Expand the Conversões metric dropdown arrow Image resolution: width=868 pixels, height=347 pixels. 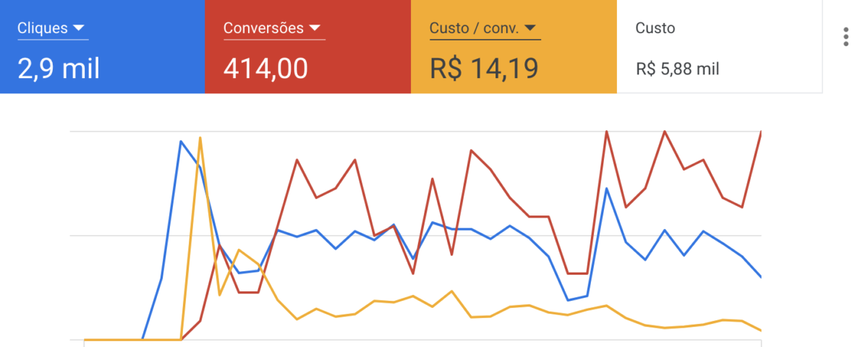315,28
